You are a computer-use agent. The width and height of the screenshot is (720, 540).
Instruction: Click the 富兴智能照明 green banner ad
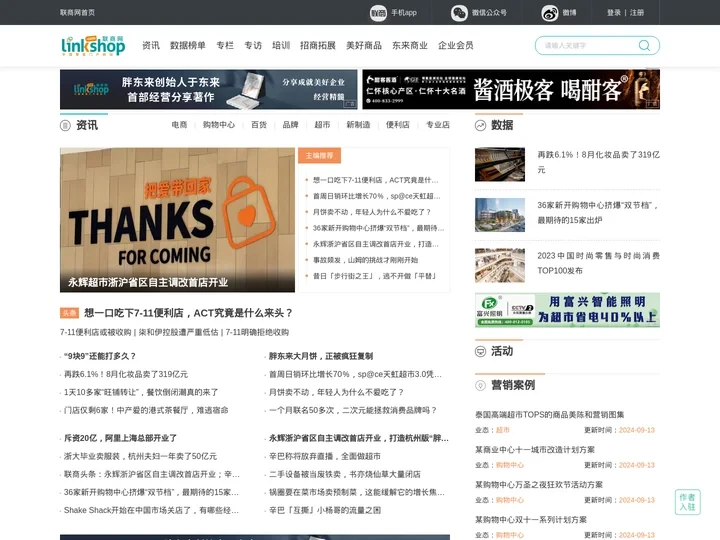[x=568, y=310]
